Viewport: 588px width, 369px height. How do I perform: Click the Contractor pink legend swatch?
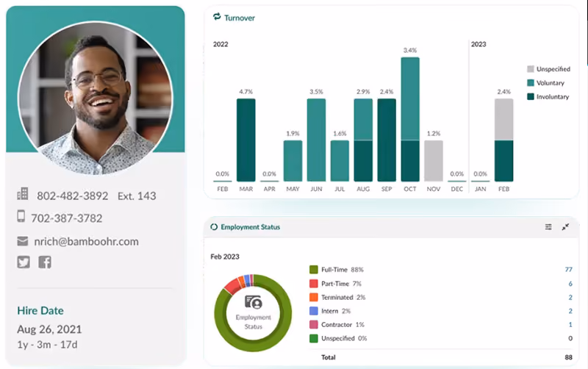point(314,325)
